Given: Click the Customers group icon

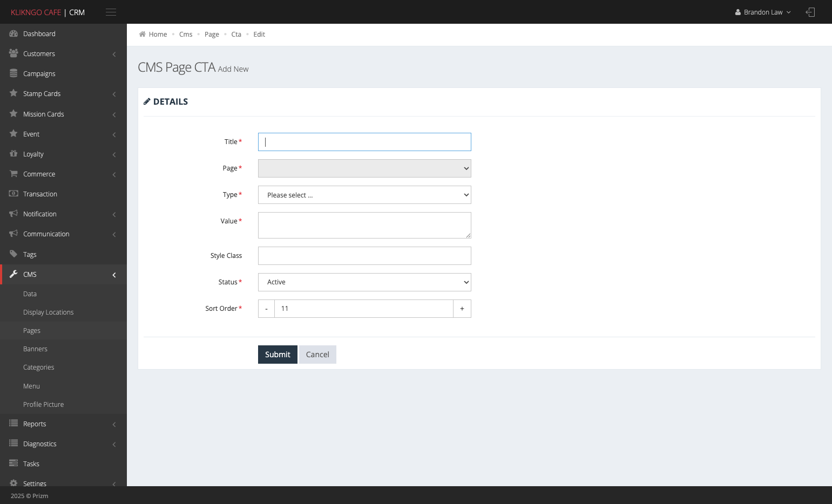Looking at the screenshot, I should (13, 53).
